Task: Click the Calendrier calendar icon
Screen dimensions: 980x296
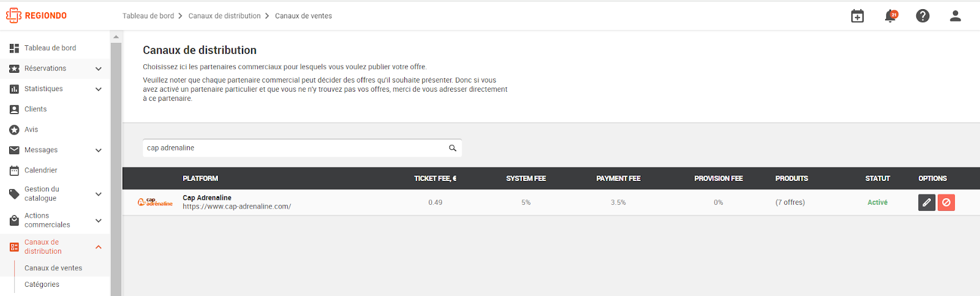Action: tap(14, 171)
